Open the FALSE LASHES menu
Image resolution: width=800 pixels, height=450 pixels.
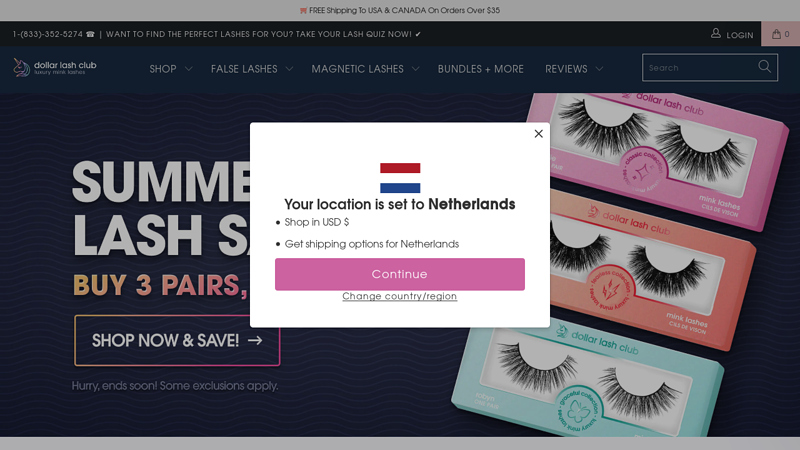click(244, 69)
